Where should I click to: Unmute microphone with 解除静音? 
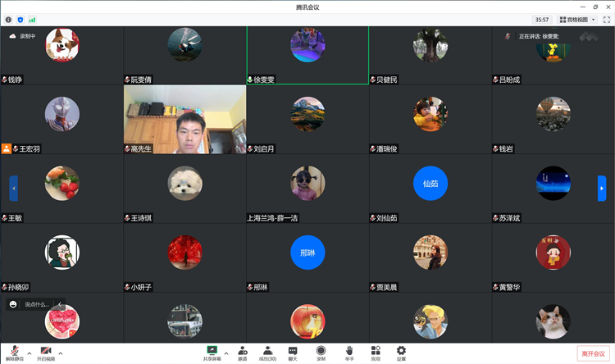15,353
